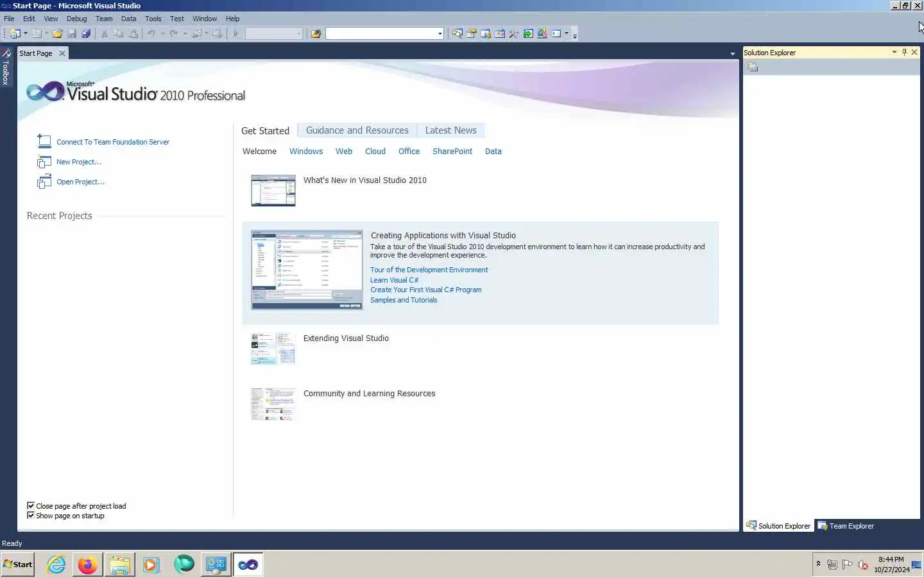Image resolution: width=924 pixels, height=578 pixels.
Task: Select the Office sub-tab
Action: [x=409, y=152]
